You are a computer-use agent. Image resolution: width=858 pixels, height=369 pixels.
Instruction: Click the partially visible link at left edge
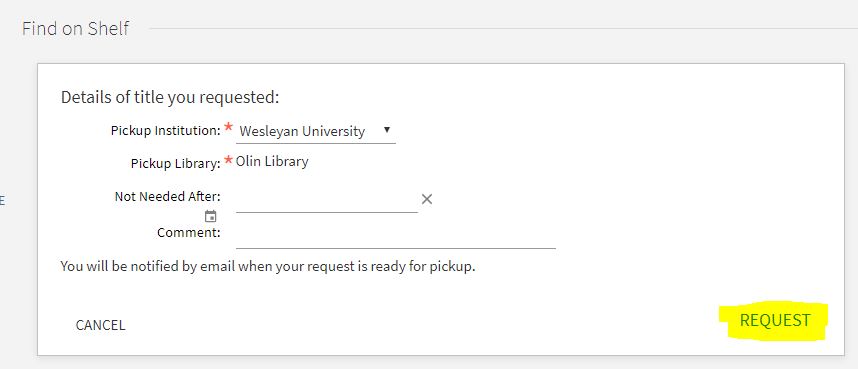click(2, 201)
